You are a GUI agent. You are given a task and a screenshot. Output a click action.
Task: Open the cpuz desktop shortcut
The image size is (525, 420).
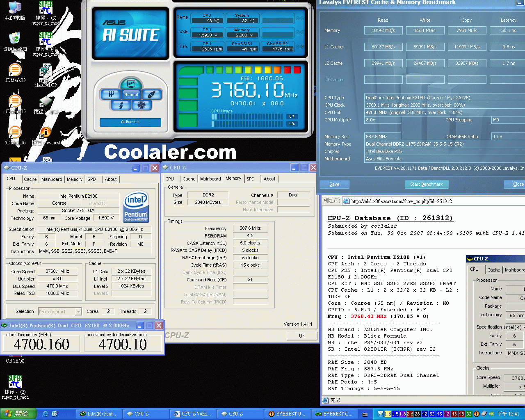click(46, 105)
